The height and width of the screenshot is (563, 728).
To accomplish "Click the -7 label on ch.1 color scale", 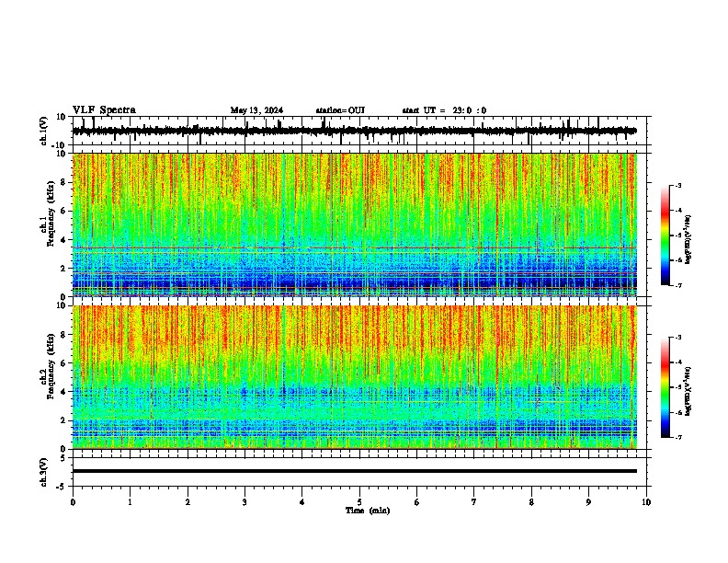I will click(678, 285).
